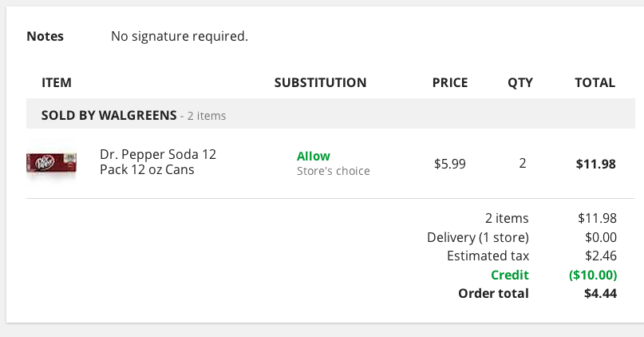Viewport: 644px width, 337px height.
Task: Click the Dr. Pepper product thumbnail image
Action: click(51, 163)
